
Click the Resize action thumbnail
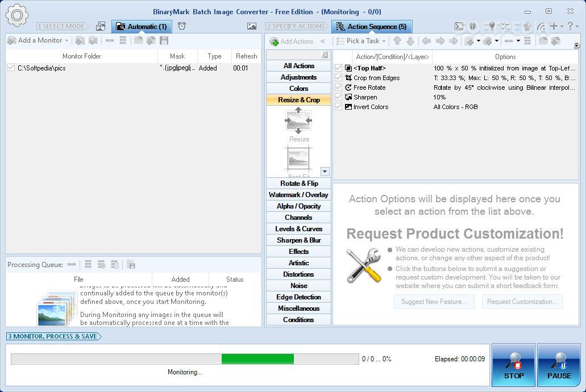298,125
